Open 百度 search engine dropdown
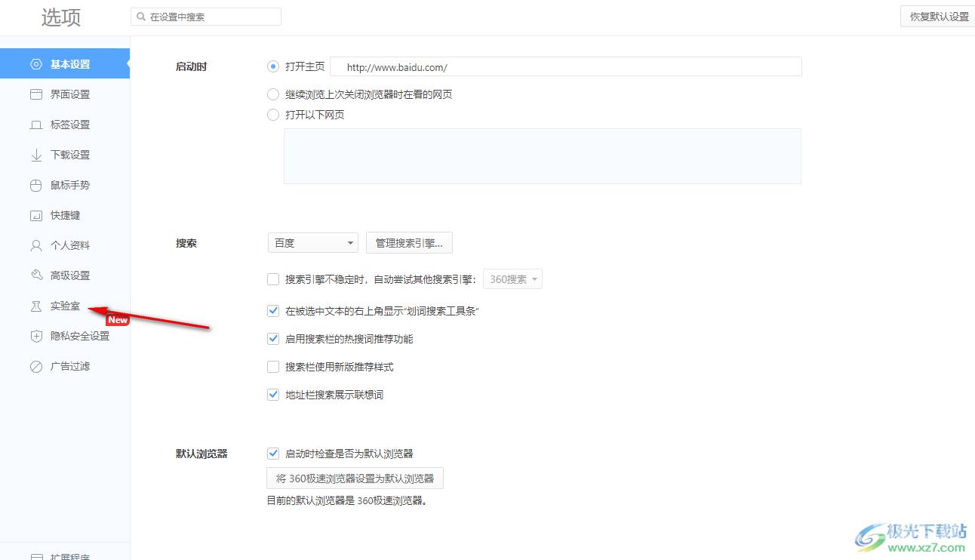 [x=313, y=243]
